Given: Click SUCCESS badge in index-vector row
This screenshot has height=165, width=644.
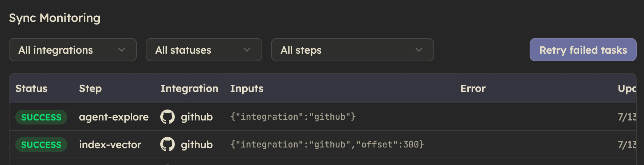Looking at the screenshot, I should (41, 145).
